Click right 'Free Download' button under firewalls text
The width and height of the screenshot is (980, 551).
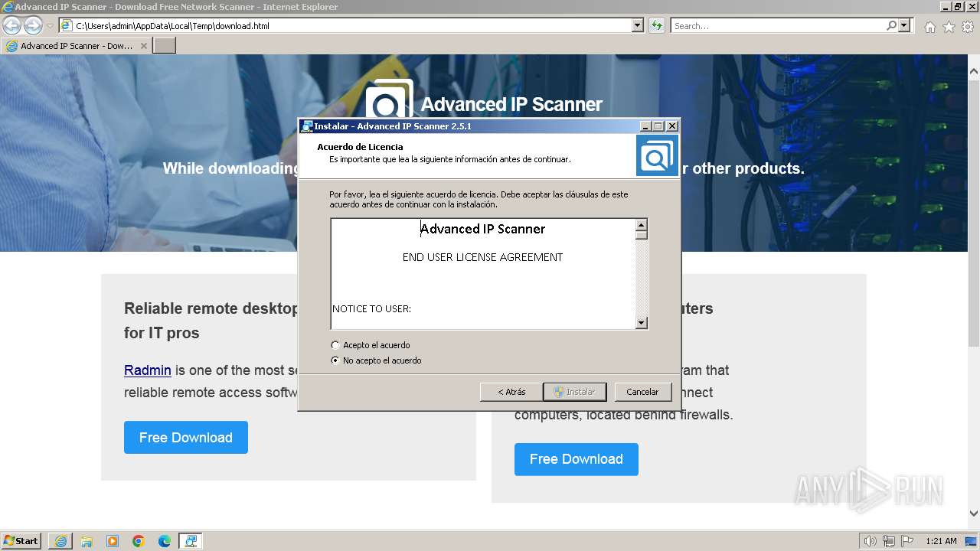(x=577, y=459)
